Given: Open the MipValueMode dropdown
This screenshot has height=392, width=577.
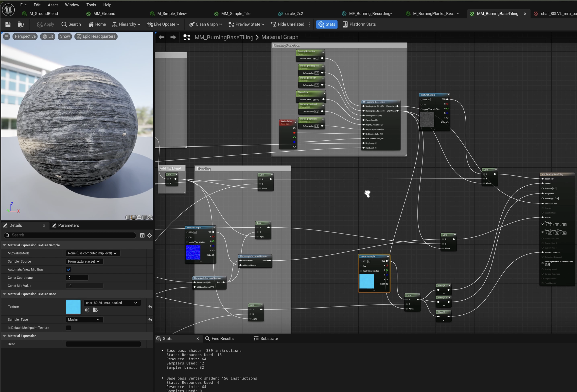Looking at the screenshot, I should pos(93,253).
